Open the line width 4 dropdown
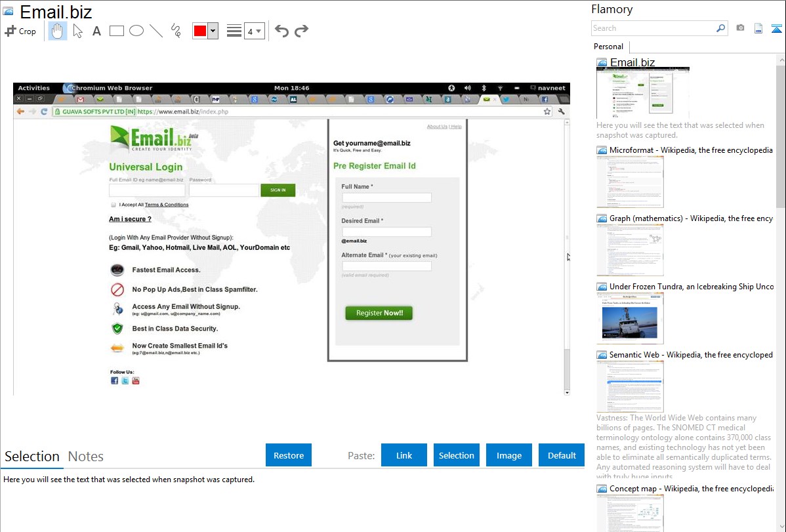 (255, 31)
